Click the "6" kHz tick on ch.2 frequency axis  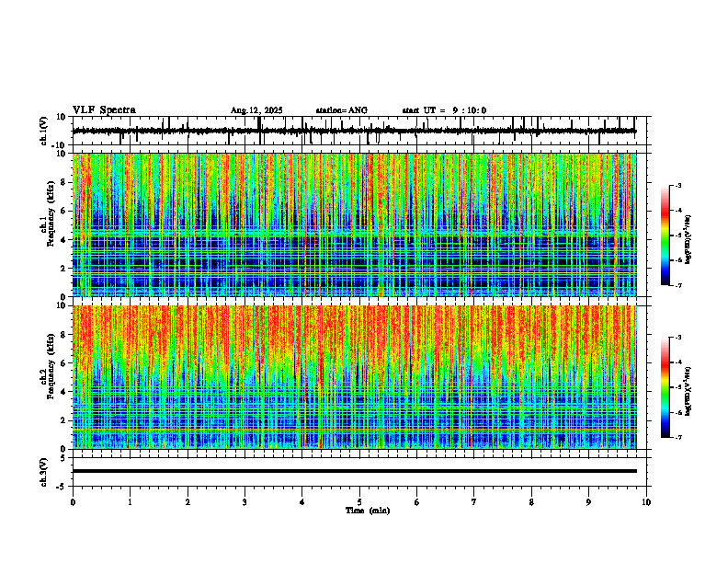pyautogui.click(x=64, y=363)
